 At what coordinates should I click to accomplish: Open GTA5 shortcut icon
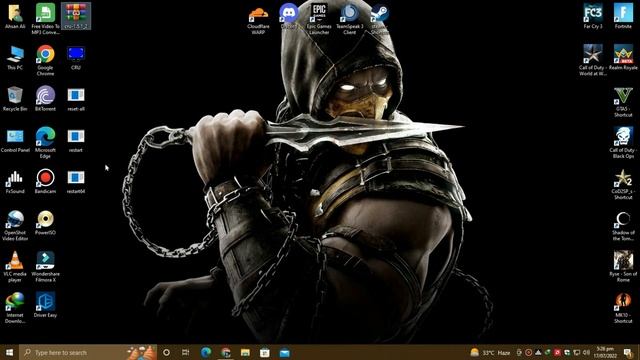(623, 102)
